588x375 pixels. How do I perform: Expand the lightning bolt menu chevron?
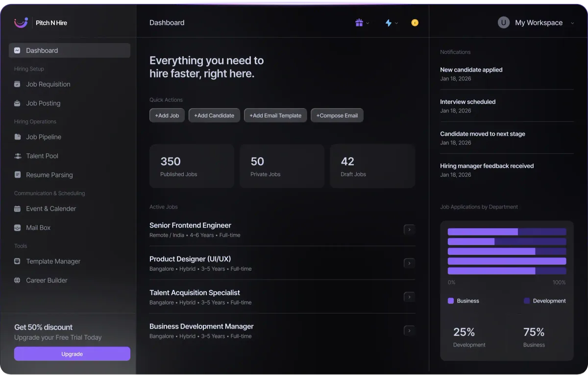396,23
